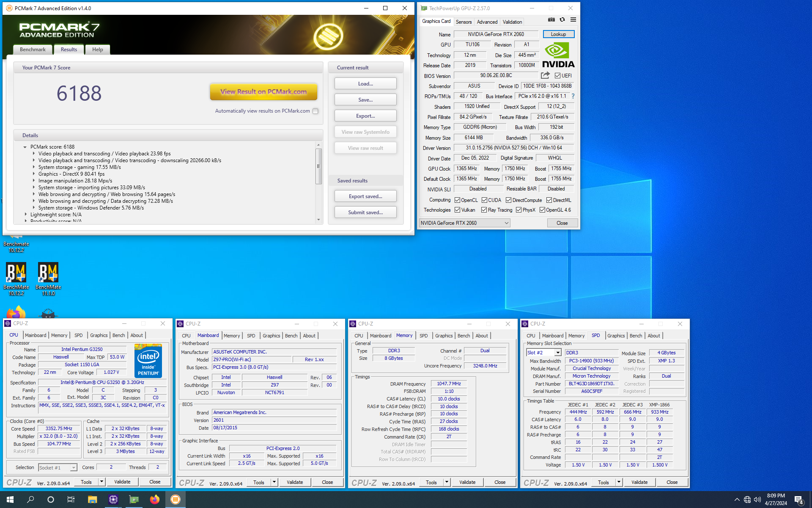Toggle the Vulkan checkbox
The width and height of the screenshot is (812, 508).
(x=457, y=210)
